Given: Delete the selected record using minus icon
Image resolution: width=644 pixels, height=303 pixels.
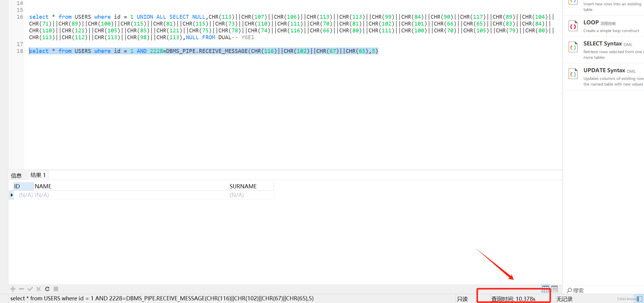Looking at the screenshot, I should (x=21, y=289).
